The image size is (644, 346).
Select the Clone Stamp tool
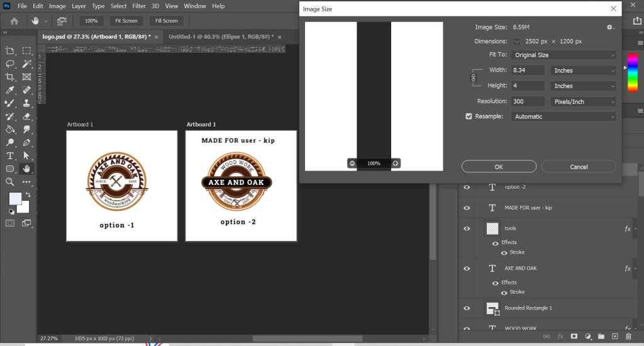(26, 103)
